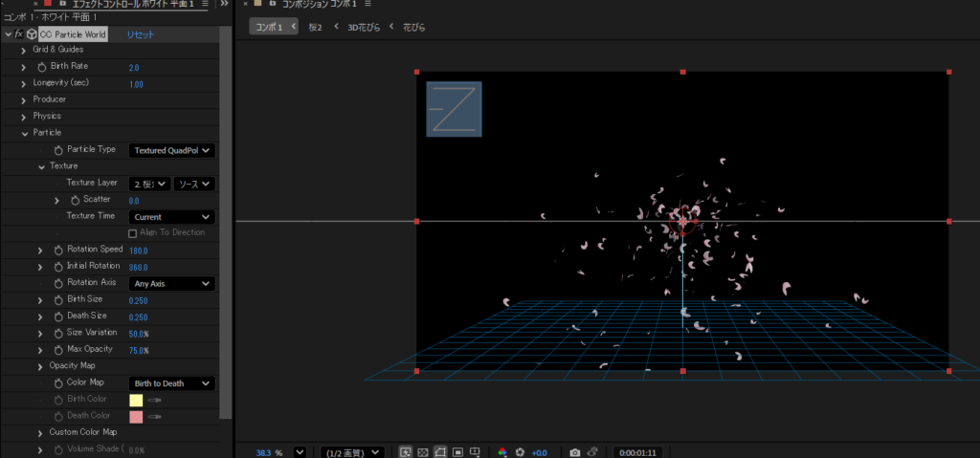The width and height of the screenshot is (980, 458).
Task: Toggle the fx switch for CC Particle World
Action: [19, 33]
